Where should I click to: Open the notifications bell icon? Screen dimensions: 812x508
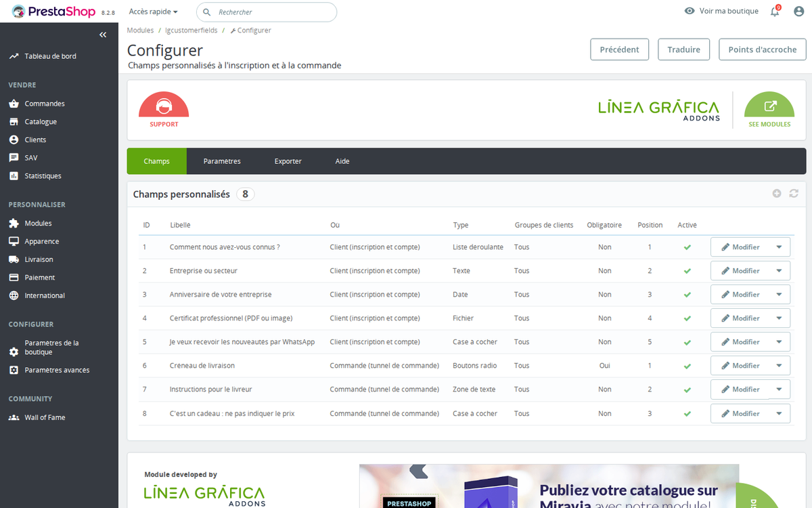pos(775,11)
